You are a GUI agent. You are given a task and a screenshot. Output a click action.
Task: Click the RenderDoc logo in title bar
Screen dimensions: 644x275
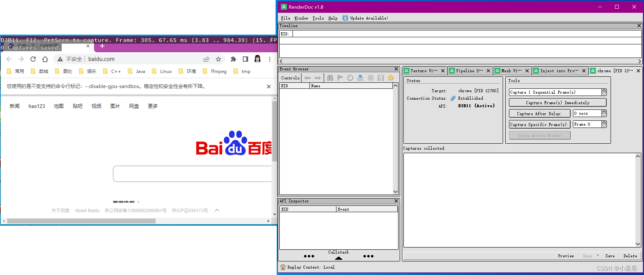point(284,7)
